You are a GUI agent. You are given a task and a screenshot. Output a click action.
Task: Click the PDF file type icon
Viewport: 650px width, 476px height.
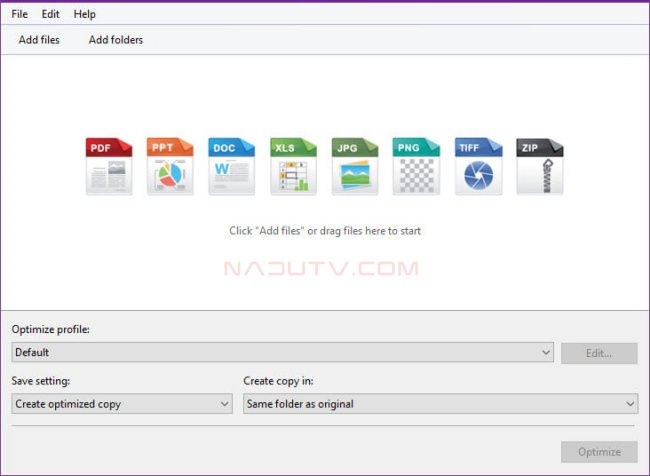(109, 166)
